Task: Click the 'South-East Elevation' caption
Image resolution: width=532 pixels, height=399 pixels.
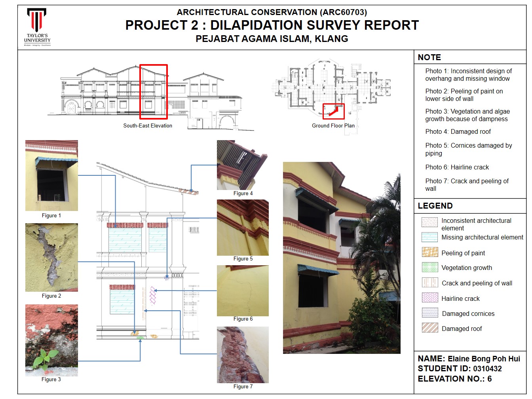Action: [148, 125]
